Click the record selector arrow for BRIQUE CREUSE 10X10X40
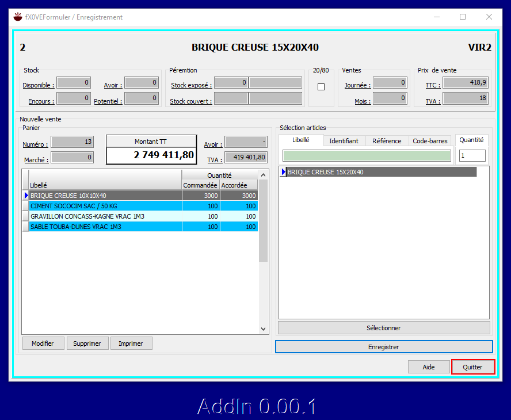This screenshot has height=420, width=511. click(25, 196)
